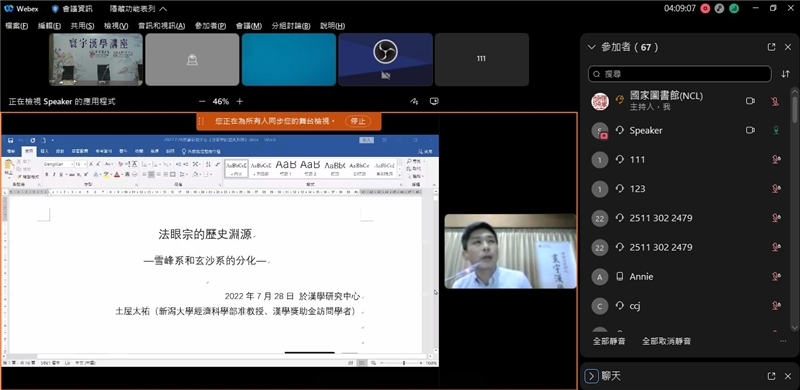
Task: Open the 編輯(E) menu
Action: coord(49,26)
